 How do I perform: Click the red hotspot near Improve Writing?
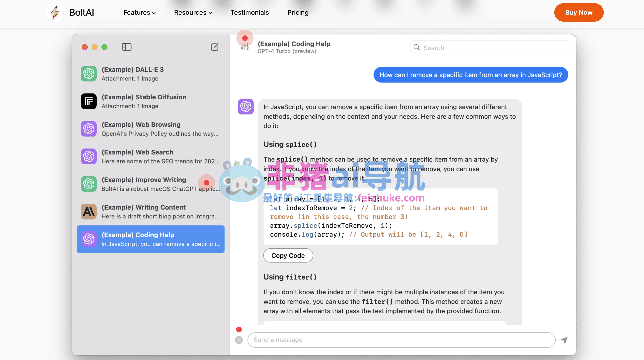point(206,183)
